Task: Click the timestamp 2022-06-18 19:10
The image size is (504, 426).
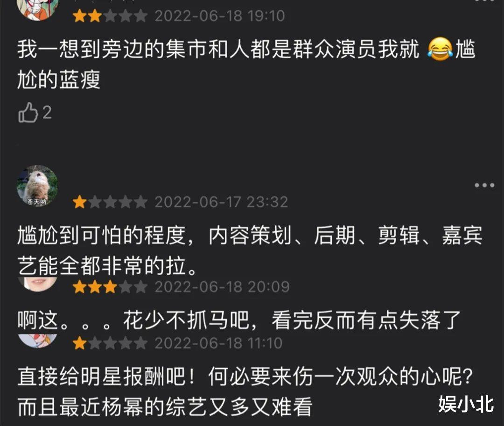Action: (220, 16)
